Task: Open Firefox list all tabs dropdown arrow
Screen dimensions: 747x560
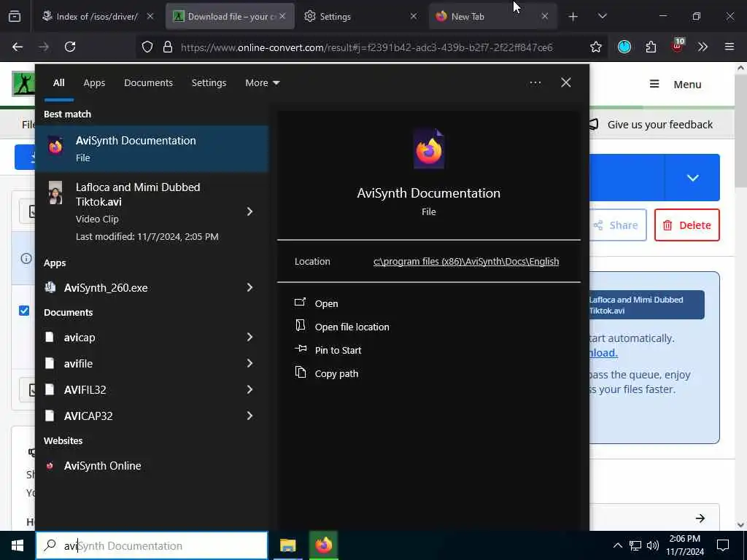Action: (602, 16)
